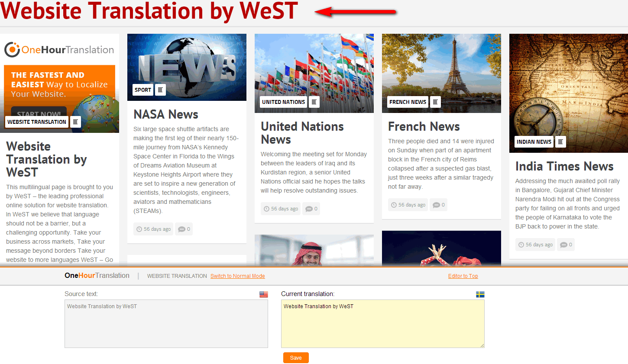Open the French News article title

coord(424,126)
